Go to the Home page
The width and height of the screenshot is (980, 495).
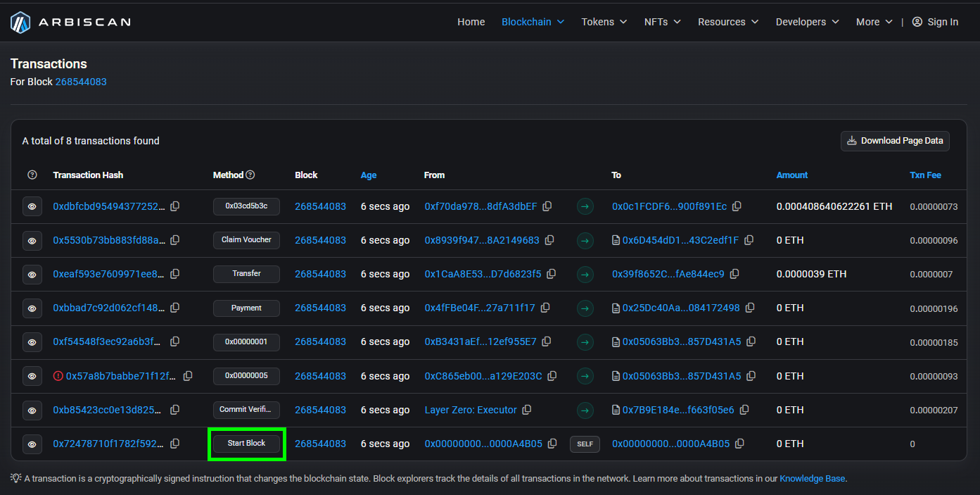[471, 22]
